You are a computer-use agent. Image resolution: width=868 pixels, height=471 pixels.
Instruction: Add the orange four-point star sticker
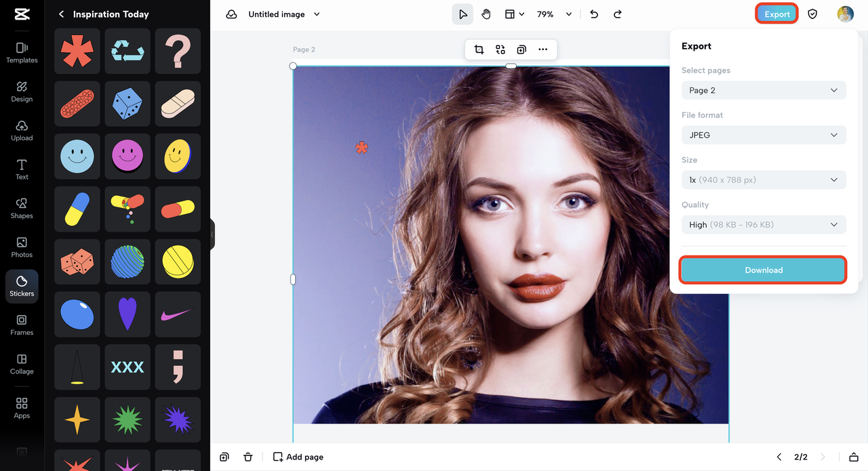(77, 420)
